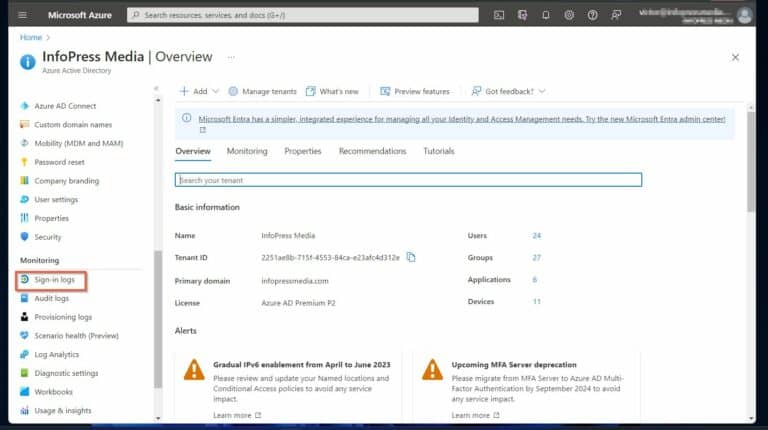Open the Groups count link
Image resolution: width=768 pixels, height=430 pixels.
pos(536,258)
